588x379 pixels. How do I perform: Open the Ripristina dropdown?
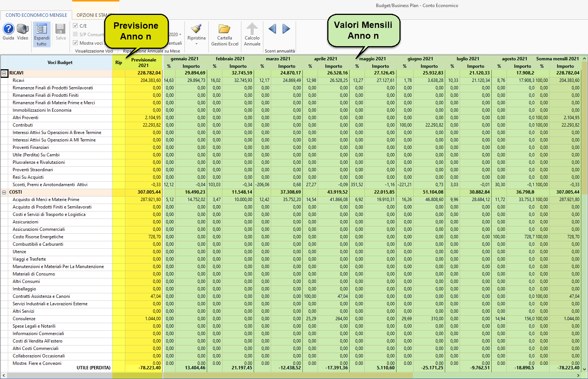pyautogui.click(x=196, y=44)
